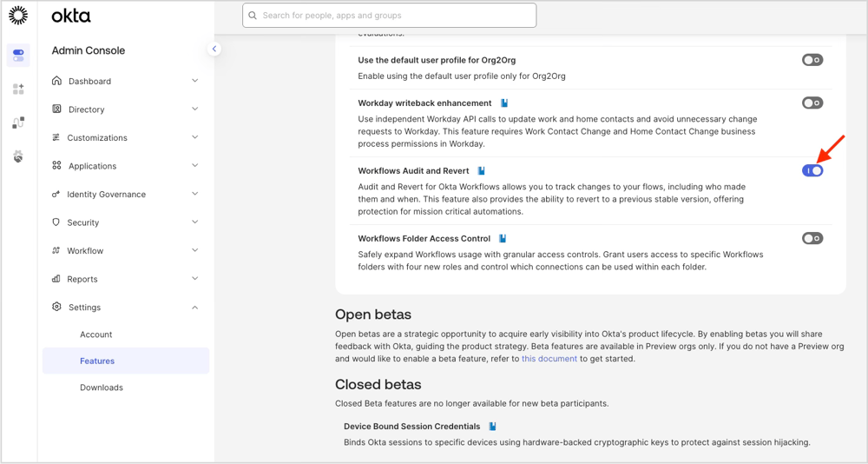This screenshot has height=464, width=868.
Task: Expand the Applications chevron
Action: [x=194, y=166]
